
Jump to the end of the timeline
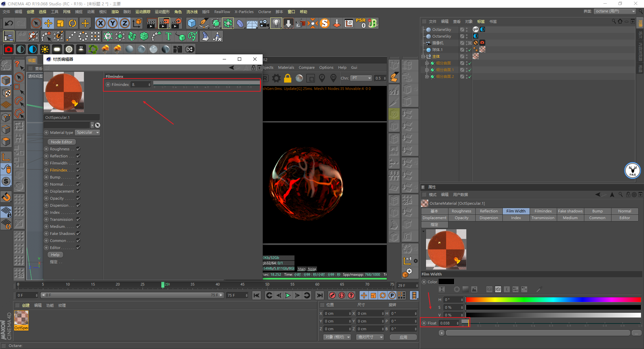[320, 295]
